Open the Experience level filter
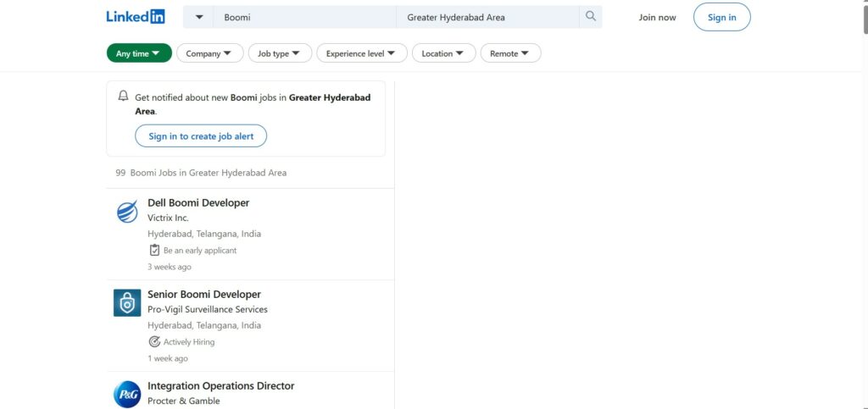 (361, 53)
